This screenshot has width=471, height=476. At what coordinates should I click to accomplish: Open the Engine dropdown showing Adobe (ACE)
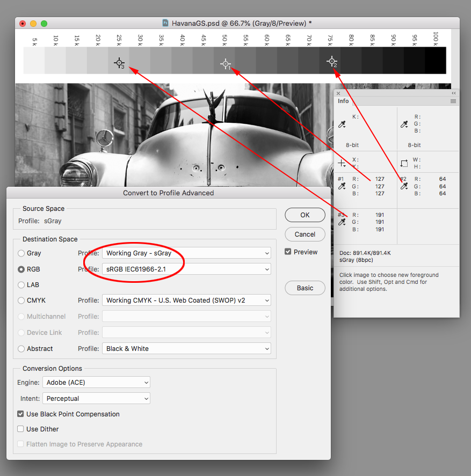[96, 382]
